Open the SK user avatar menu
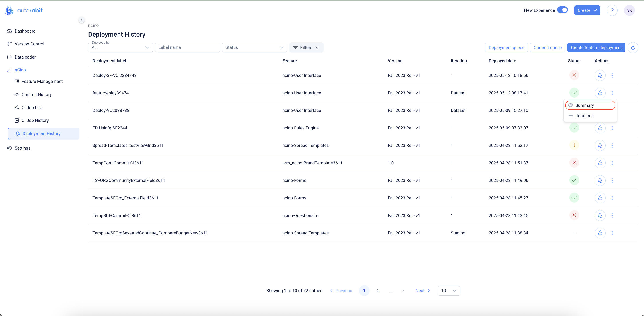 click(x=629, y=10)
